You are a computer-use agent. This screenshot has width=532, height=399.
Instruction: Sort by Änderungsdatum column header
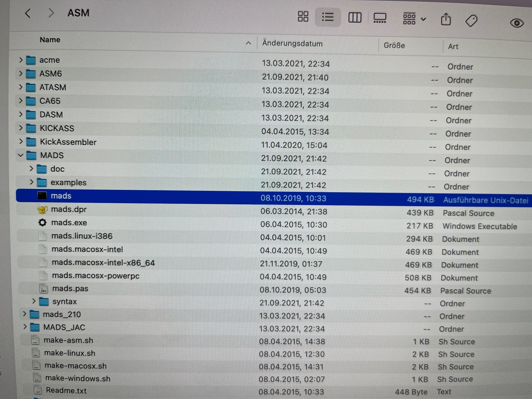292,44
